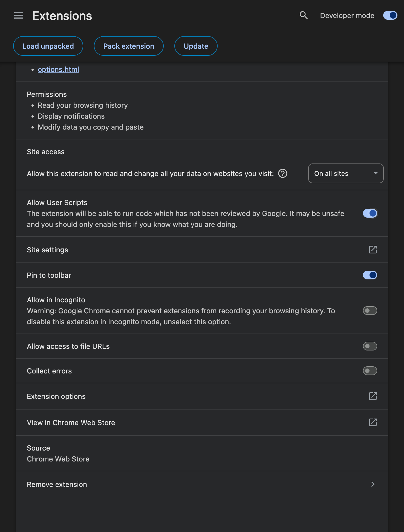
Task: Select 'Modify data you copy and paste' text
Action: (x=91, y=127)
